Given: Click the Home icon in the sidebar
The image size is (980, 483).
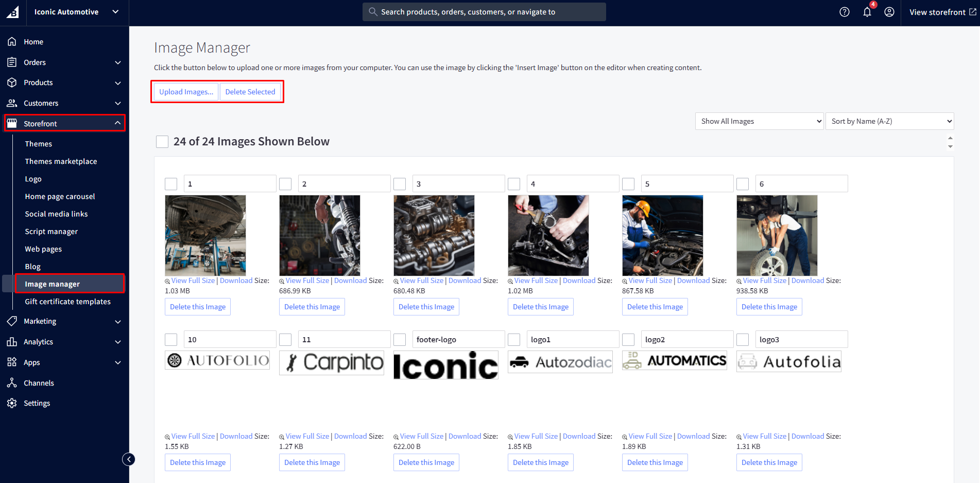Looking at the screenshot, I should [12, 42].
